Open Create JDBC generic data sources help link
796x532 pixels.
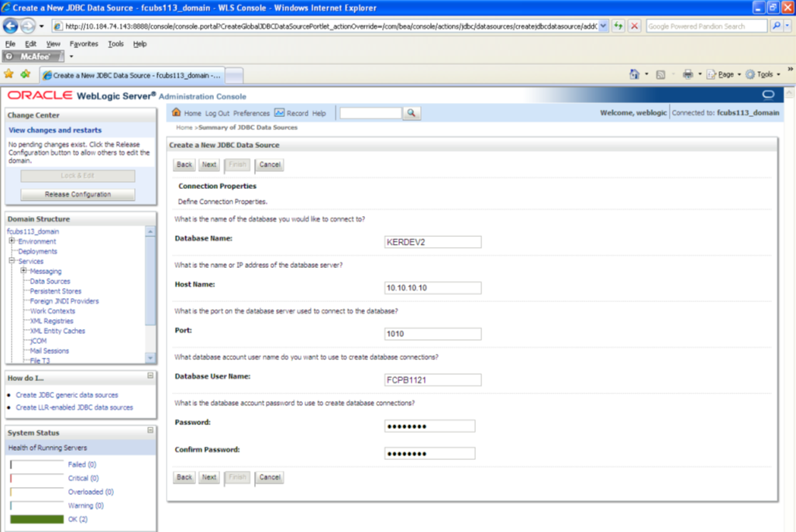click(x=67, y=395)
